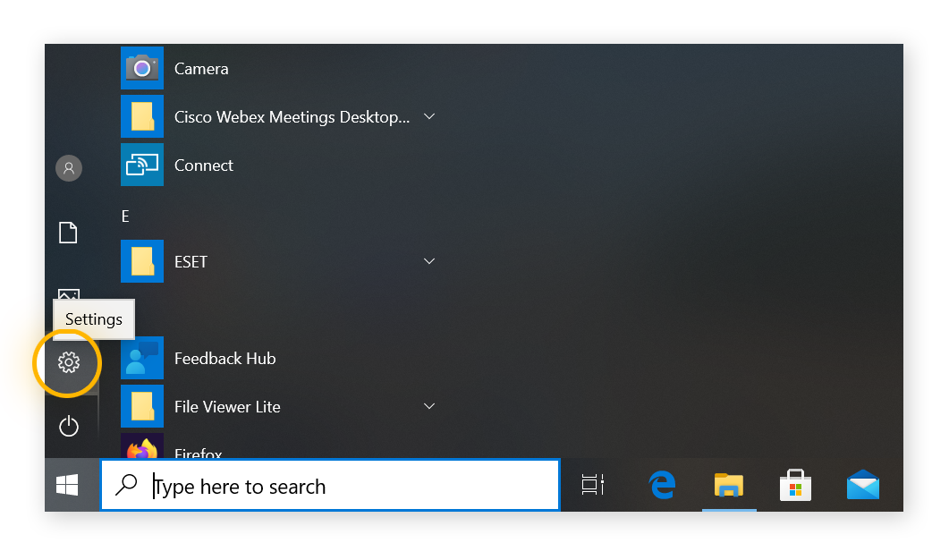
Task: Click the Task View button
Action: coord(592,486)
